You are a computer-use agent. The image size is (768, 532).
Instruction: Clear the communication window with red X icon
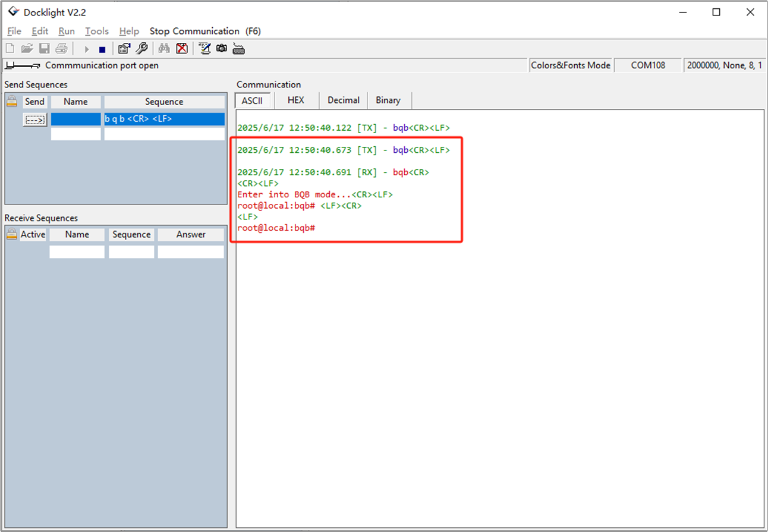coord(182,49)
